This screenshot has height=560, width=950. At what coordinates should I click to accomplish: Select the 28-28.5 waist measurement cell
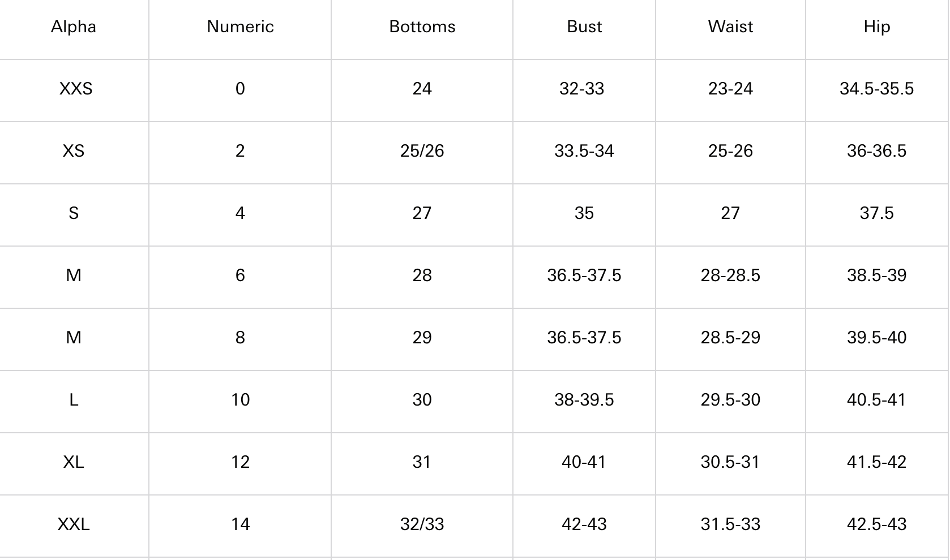[730, 275]
